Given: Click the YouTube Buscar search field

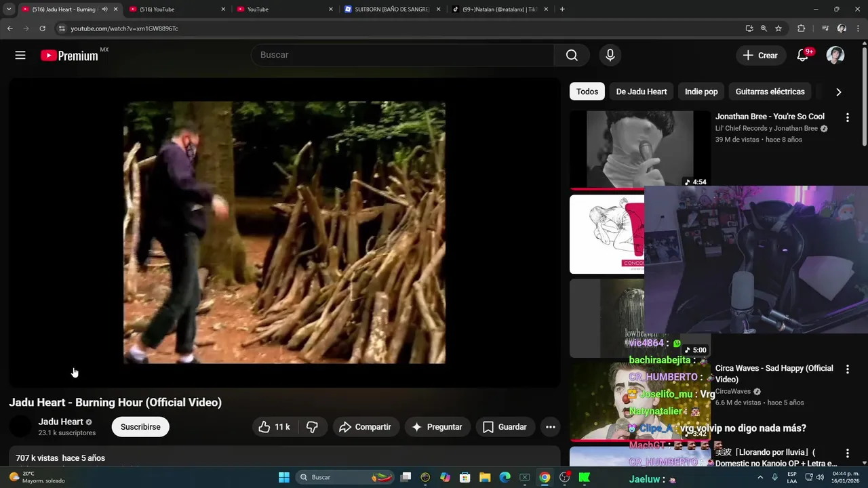Looking at the screenshot, I should click(x=403, y=56).
